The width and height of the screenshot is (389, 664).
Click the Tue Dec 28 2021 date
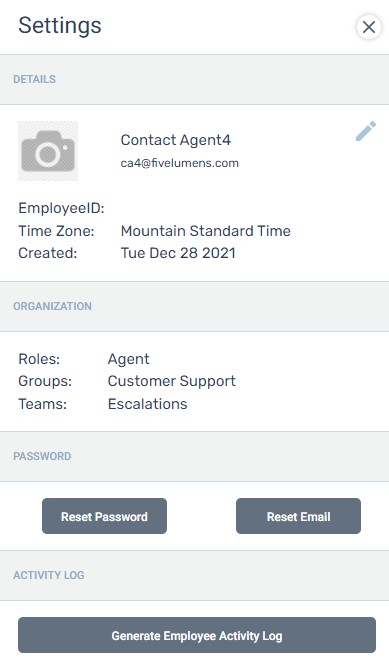click(x=178, y=253)
